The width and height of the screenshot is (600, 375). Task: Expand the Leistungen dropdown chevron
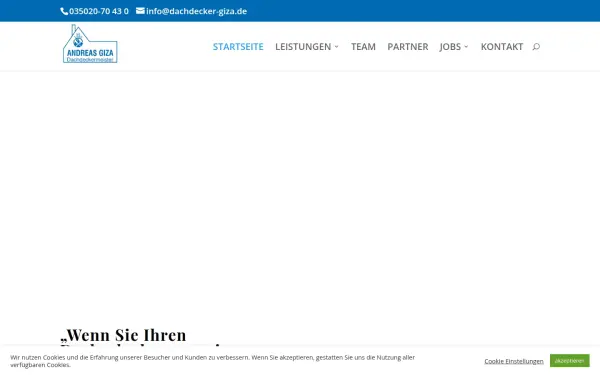pos(337,47)
